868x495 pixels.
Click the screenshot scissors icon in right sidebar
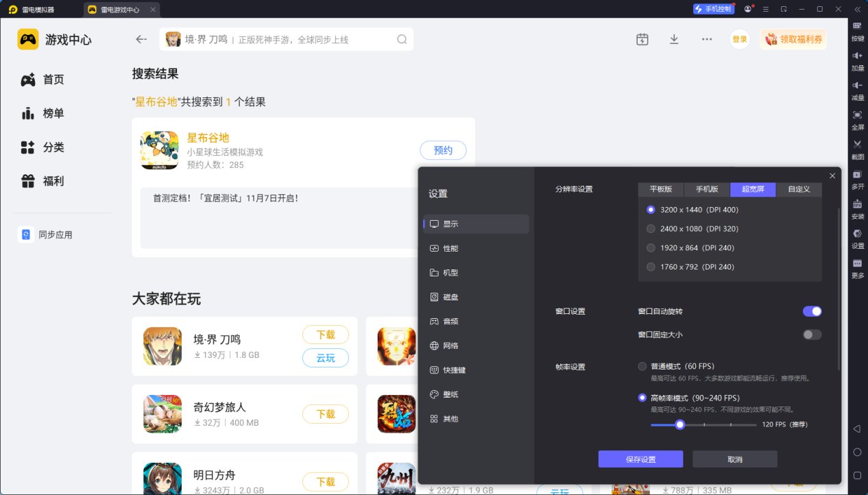[x=857, y=145]
